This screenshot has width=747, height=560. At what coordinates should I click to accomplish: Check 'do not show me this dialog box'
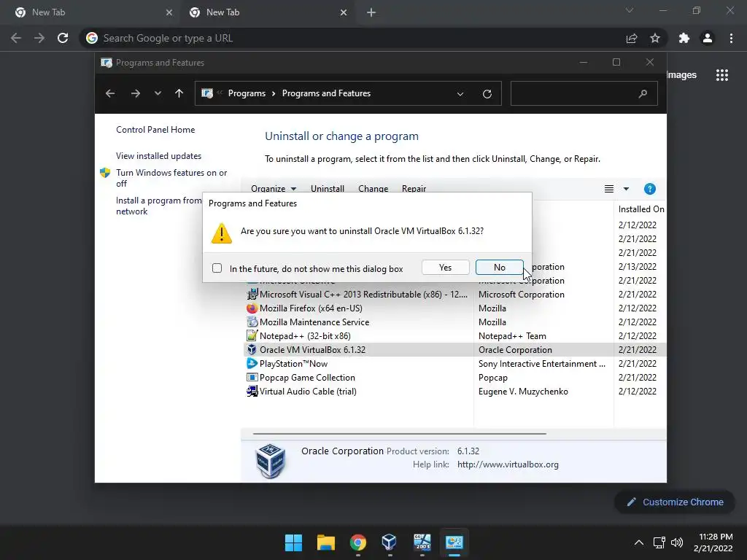[217, 268]
